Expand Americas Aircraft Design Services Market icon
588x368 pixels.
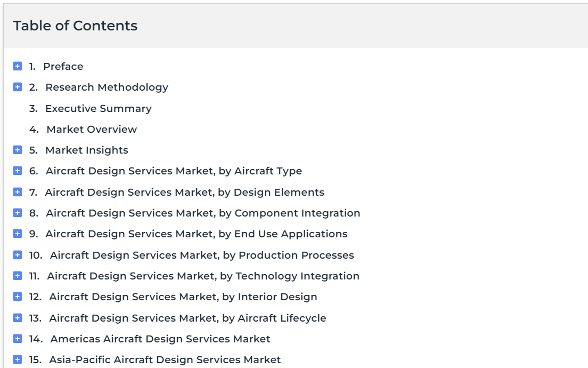[18, 339]
